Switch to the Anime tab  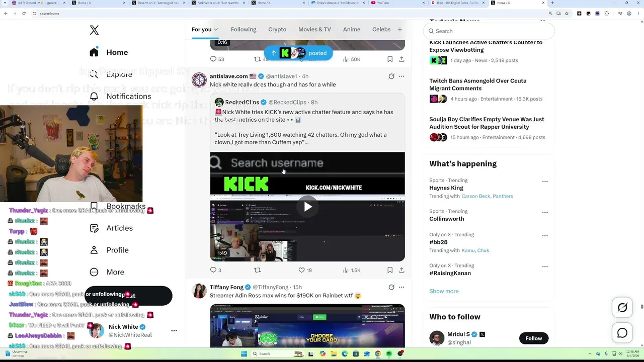pyautogui.click(x=352, y=30)
